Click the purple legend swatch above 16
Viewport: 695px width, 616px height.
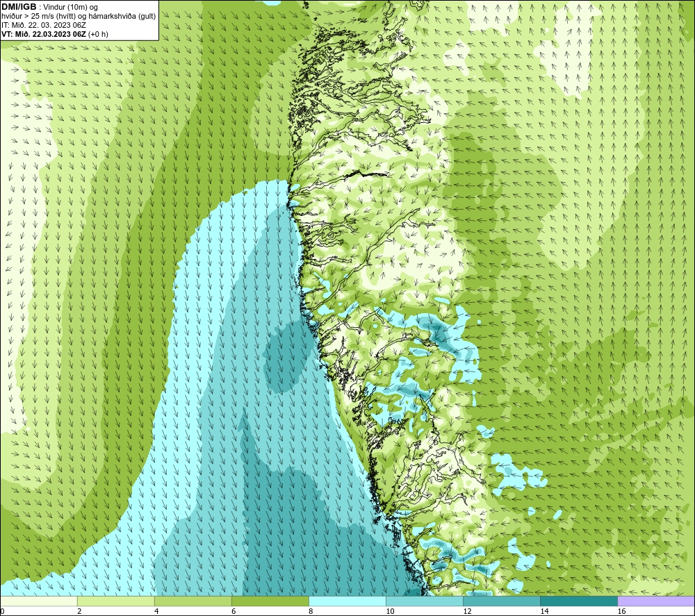656,601
